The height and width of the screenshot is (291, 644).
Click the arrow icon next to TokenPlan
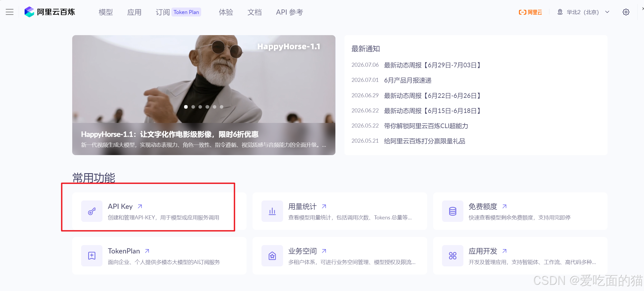147,251
